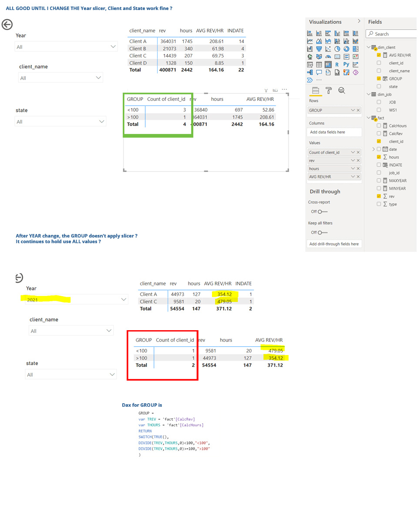Image resolution: width=420 pixels, height=522 pixels.
Task: Click the WS1 field name in dim_job
Action: 393,110
